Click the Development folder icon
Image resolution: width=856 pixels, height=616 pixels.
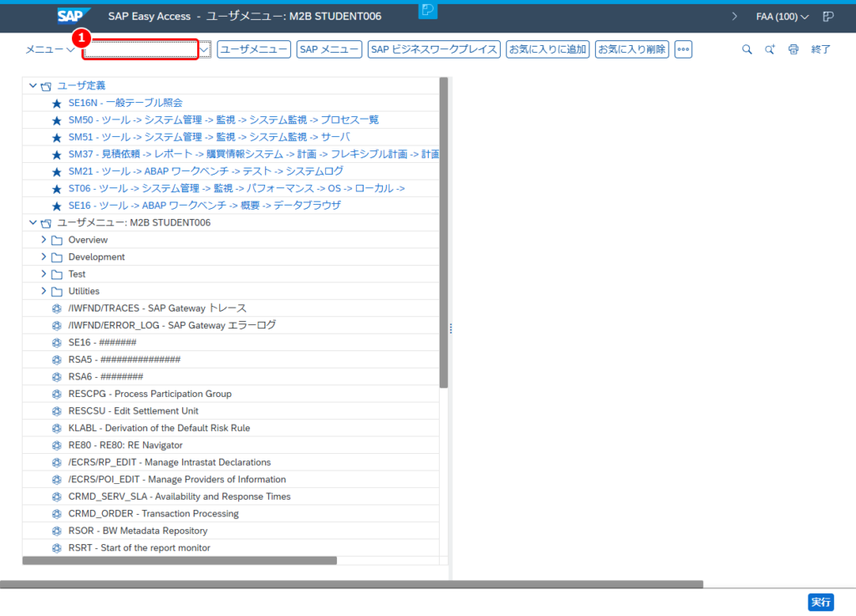(57, 257)
